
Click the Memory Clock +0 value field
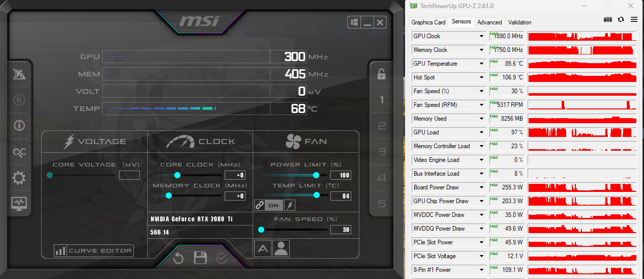click(235, 196)
